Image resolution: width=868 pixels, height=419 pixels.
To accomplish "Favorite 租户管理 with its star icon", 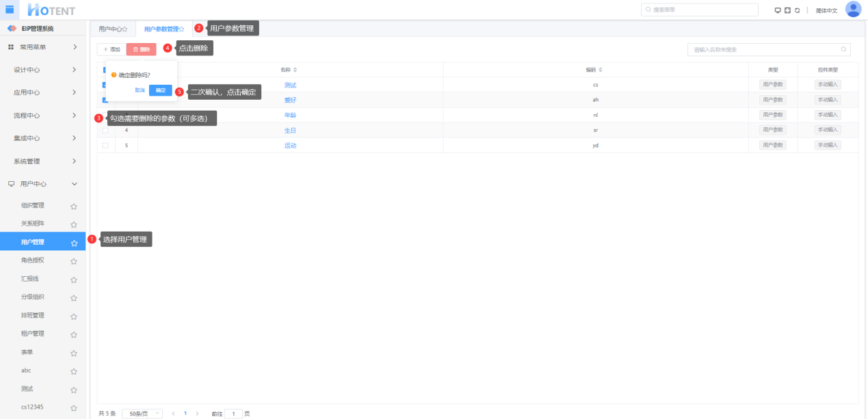I will point(74,335).
